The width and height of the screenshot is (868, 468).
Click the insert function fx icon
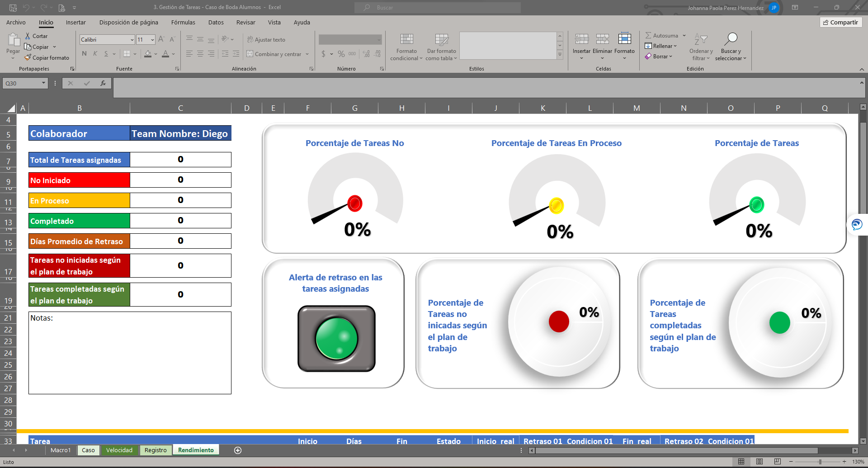(x=103, y=83)
